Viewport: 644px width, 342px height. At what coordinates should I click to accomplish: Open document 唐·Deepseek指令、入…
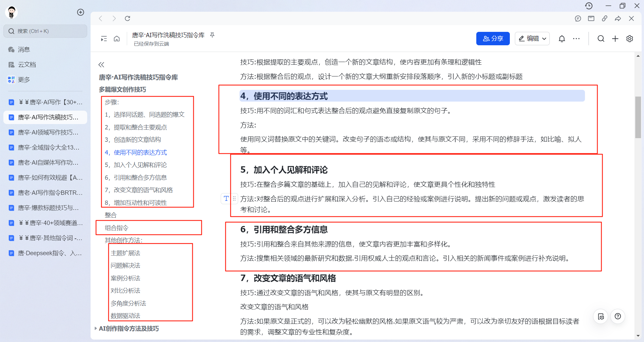45,253
